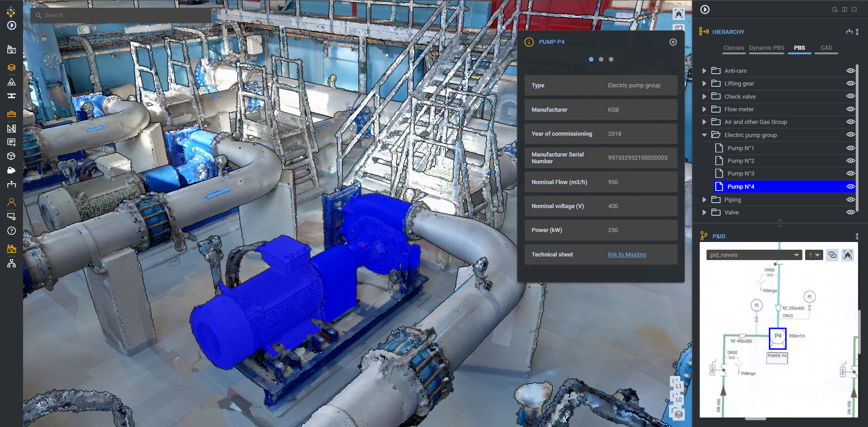Select the PBS tab

click(x=799, y=48)
